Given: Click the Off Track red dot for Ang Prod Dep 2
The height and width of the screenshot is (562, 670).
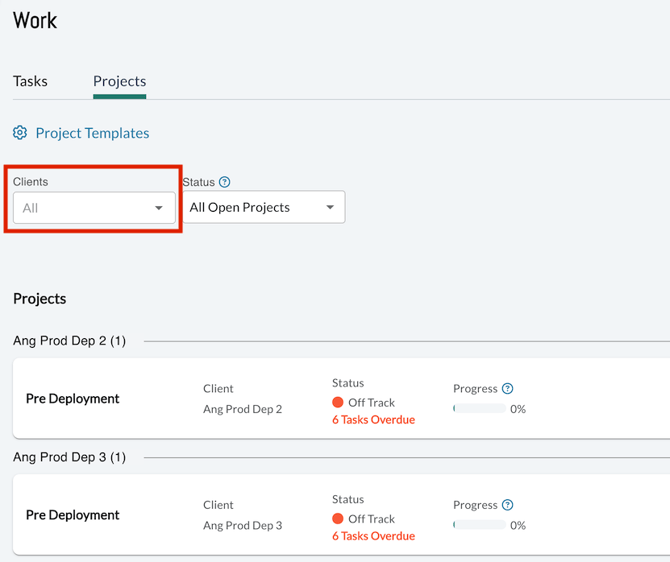Looking at the screenshot, I should pos(338,402).
